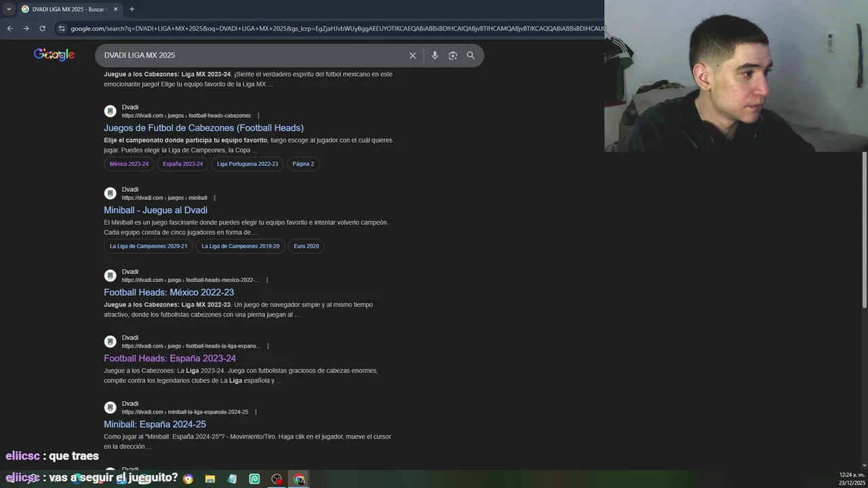The width and height of the screenshot is (868, 488).
Task: Click dvadi.com football-heads-mexico-2022 URL text
Action: (191, 281)
